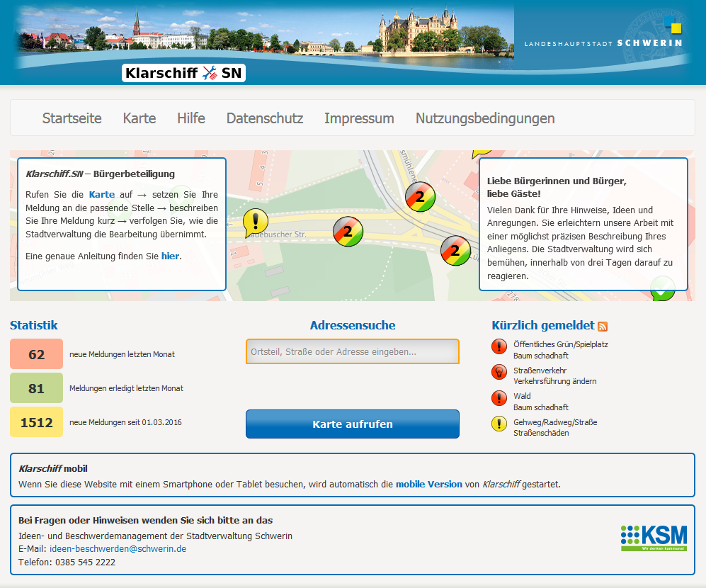Open the lowest '2' cluster marker
The image size is (706, 588).
tap(455, 251)
